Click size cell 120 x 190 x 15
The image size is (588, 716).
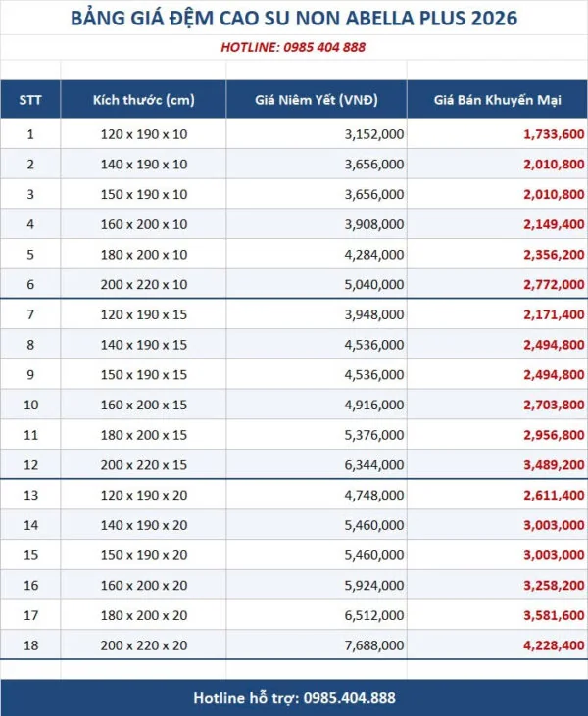click(143, 314)
